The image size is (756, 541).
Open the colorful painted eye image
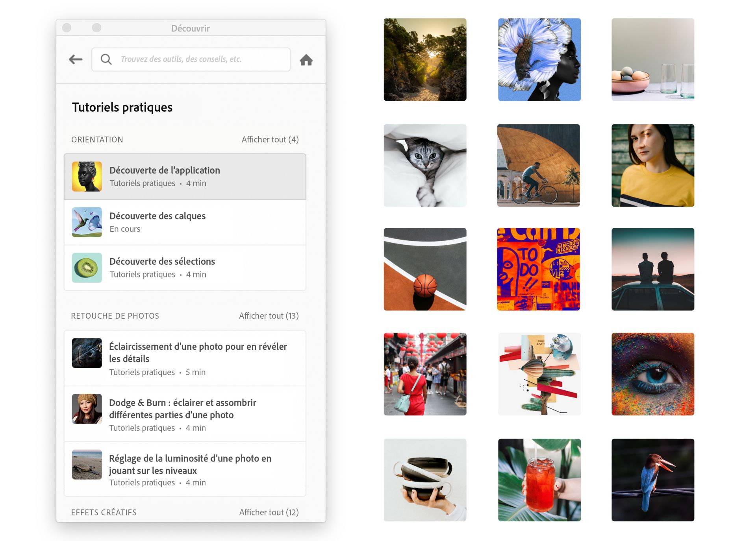[652, 374]
